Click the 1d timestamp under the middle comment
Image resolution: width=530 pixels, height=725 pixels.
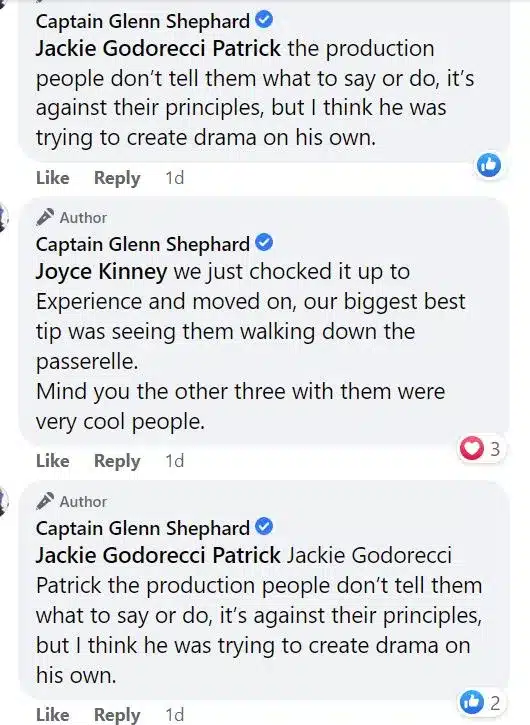(x=175, y=461)
